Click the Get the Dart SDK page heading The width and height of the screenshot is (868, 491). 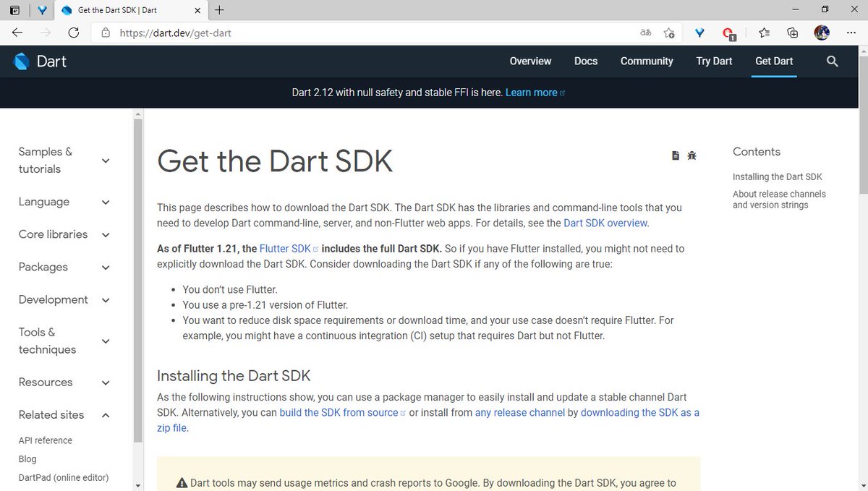coord(275,161)
